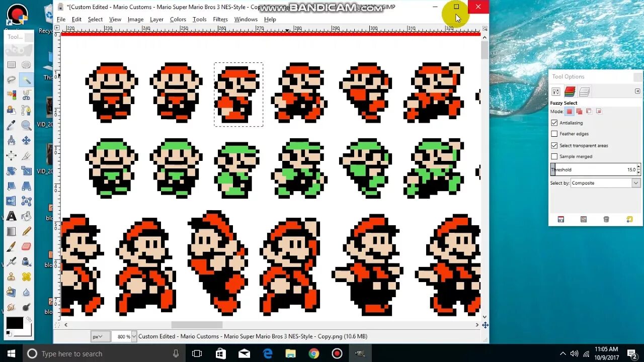644x362 pixels.
Task: Select the Perspective tool
Action: 26,186
